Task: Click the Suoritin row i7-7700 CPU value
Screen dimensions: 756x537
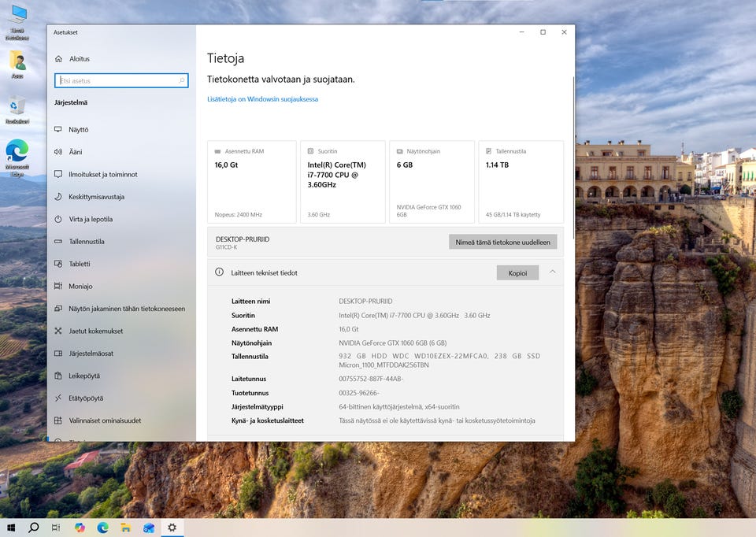Action: coord(414,315)
